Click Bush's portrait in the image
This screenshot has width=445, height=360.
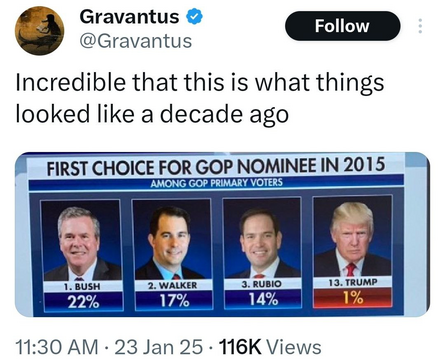coord(81,240)
